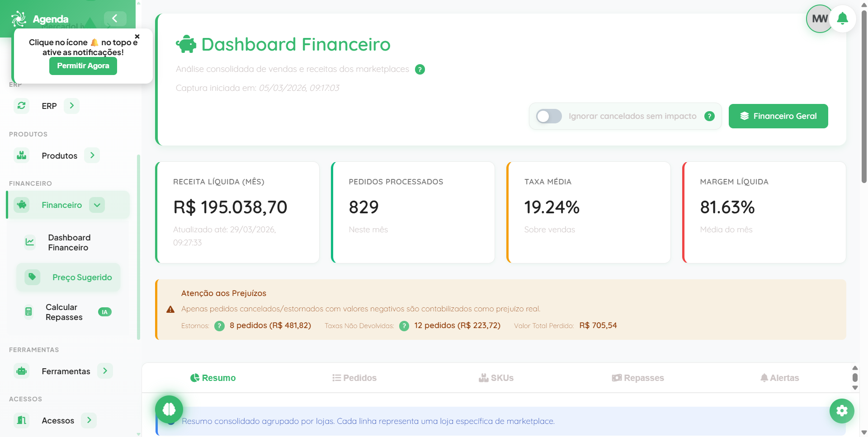868x437 pixels.
Task: Click the Valor Total Perdido R$ 705,54
Action: pyautogui.click(x=598, y=325)
